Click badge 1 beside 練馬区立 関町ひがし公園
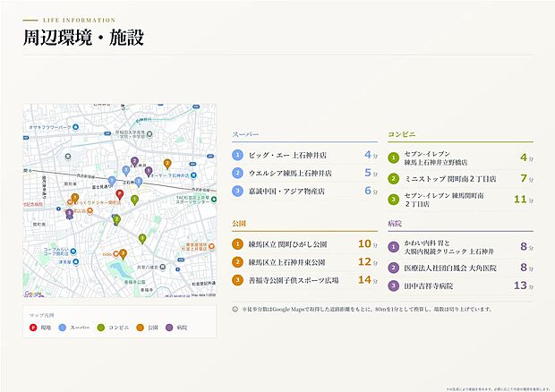This screenshot has width=555, height=392. coord(237,244)
